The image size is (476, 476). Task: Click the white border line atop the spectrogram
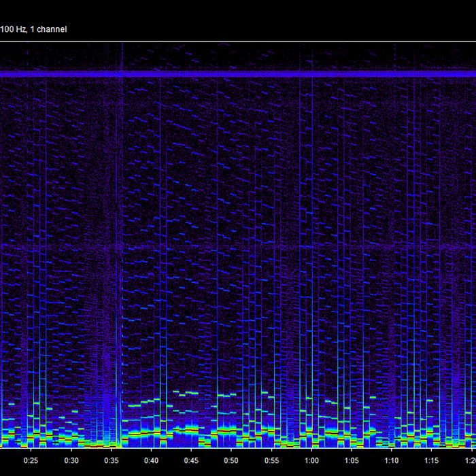pos(238,41)
